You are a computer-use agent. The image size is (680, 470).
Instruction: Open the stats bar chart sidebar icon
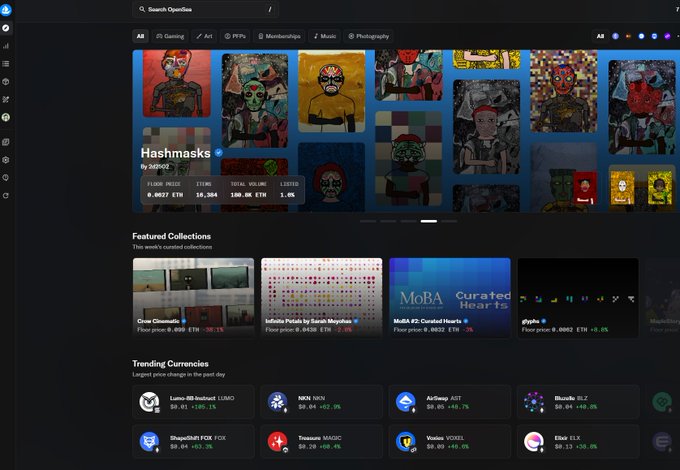click(6, 46)
